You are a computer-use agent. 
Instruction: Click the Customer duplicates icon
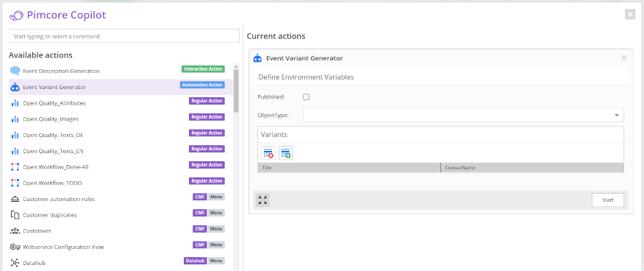pyautogui.click(x=15, y=215)
